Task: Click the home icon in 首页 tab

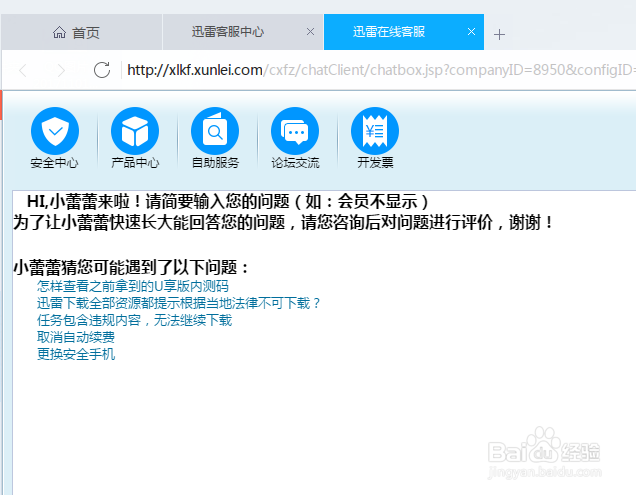Action: [x=59, y=32]
